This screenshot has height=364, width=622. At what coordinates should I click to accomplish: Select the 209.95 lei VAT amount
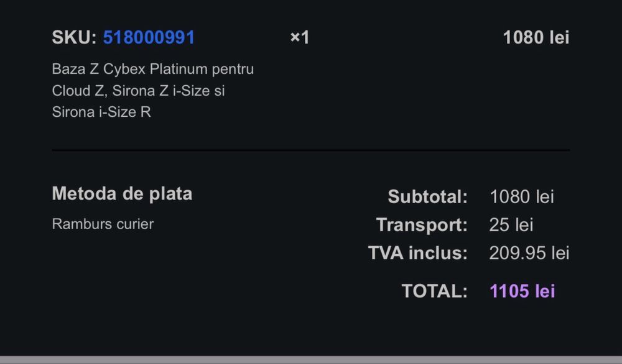pos(529,253)
